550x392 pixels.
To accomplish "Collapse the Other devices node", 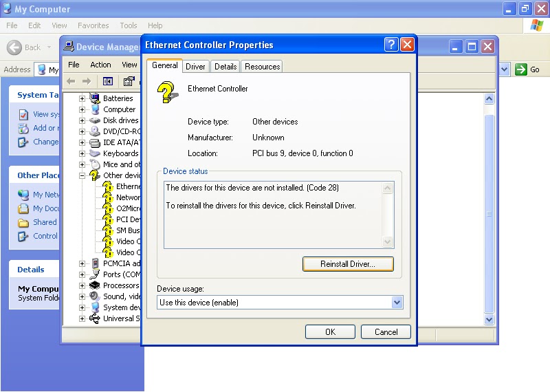I will tap(82, 175).
